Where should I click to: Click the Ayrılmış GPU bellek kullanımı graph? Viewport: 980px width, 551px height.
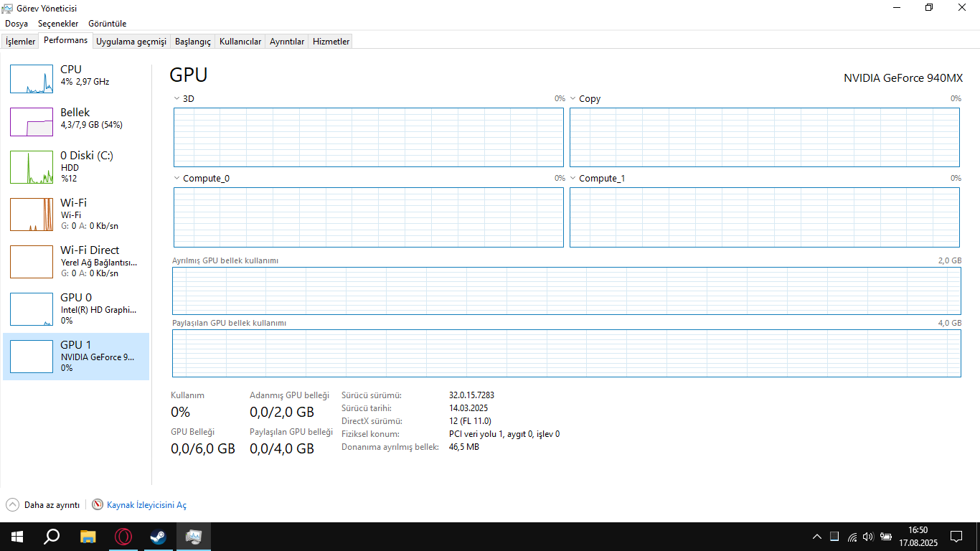pos(567,291)
